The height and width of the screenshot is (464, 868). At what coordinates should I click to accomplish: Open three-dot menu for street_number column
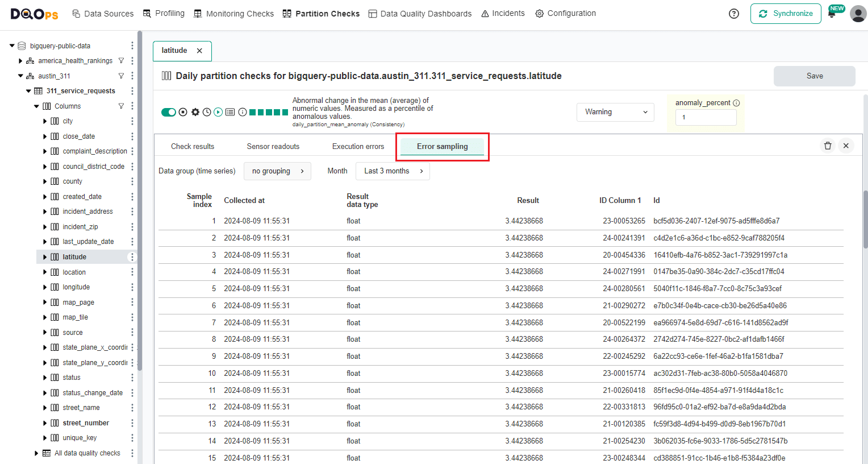point(132,423)
